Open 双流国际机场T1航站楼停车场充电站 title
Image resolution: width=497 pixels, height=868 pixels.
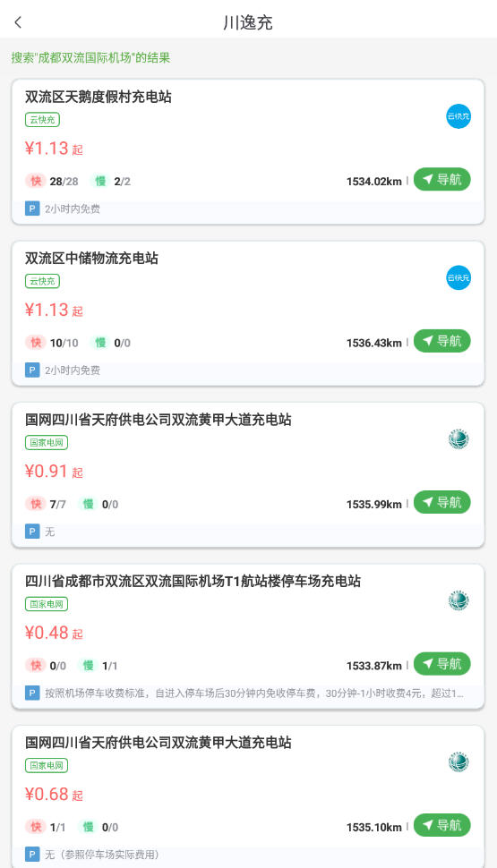(193, 582)
